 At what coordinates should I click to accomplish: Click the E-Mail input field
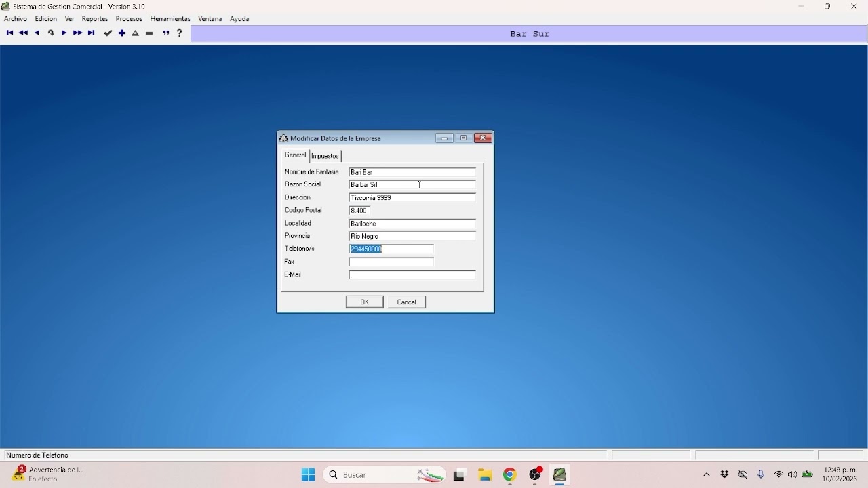coord(412,275)
